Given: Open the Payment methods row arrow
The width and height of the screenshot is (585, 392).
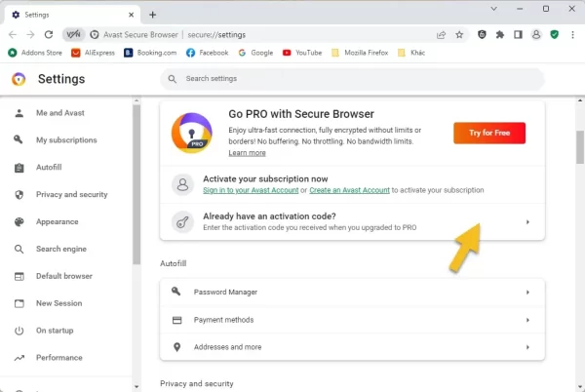Looking at the screenshot, I should 527,320.
